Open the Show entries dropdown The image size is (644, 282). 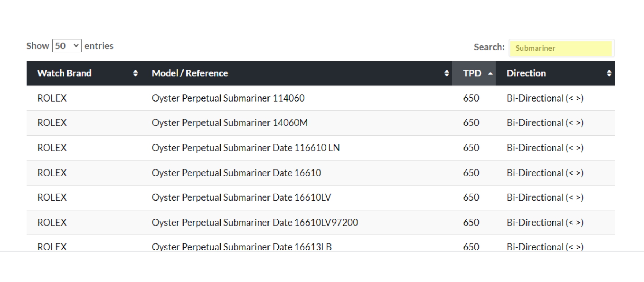coord(67,46)
